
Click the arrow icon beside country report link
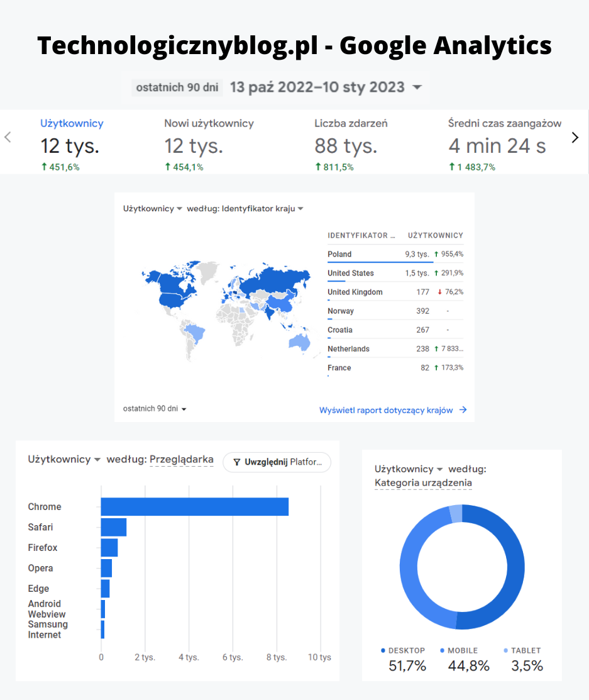463,409
